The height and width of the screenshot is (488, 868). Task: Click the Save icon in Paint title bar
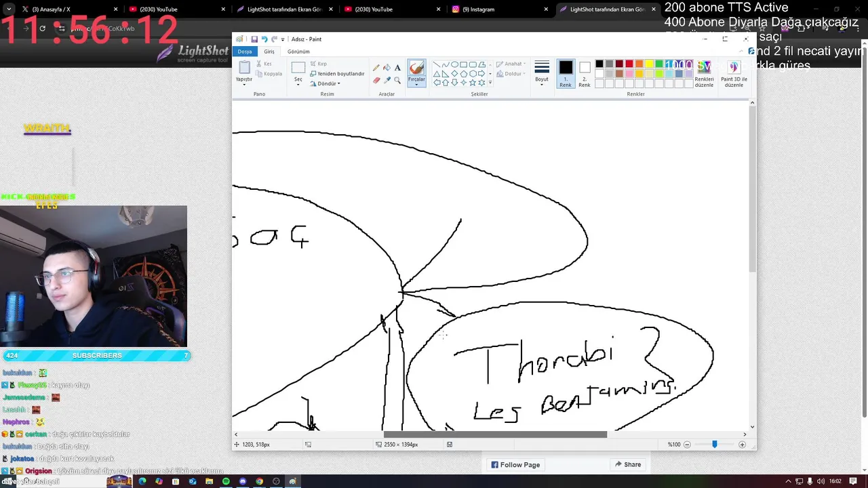tap(254, 39)
